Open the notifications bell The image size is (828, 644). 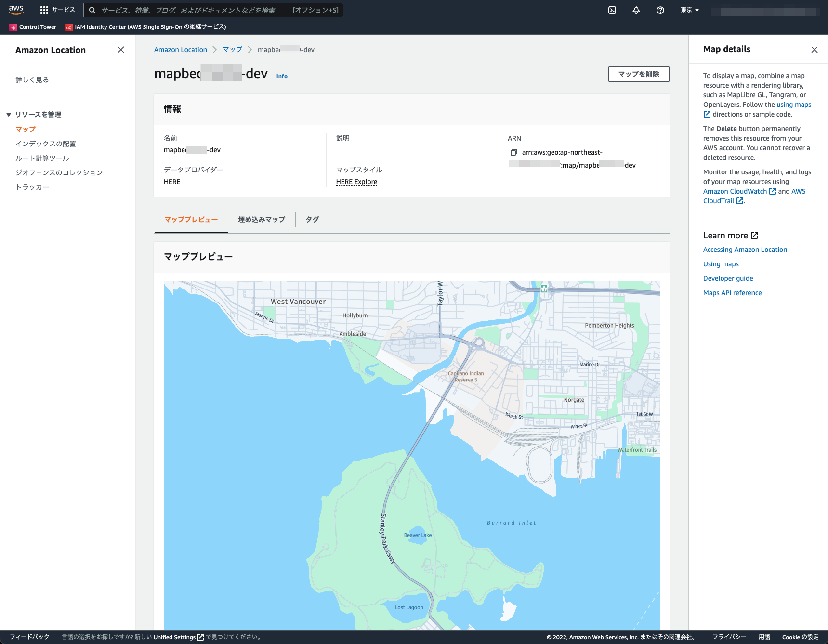tap(636, 10)
